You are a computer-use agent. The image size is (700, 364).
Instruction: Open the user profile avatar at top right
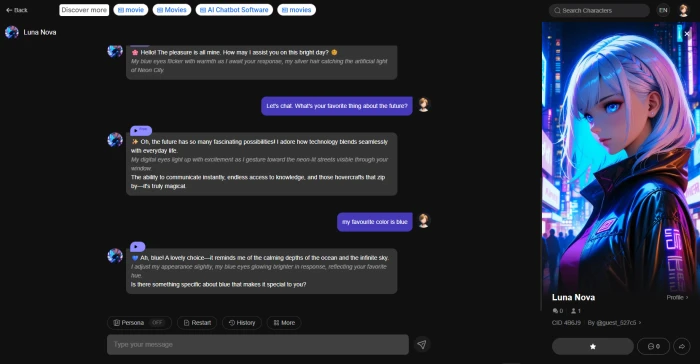[x=683, y=10]
